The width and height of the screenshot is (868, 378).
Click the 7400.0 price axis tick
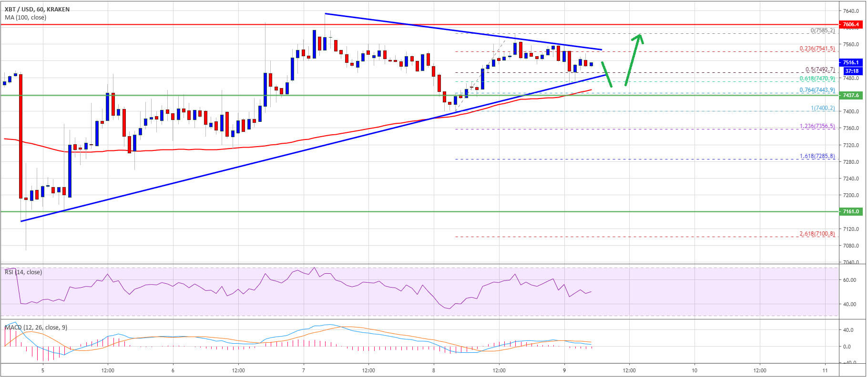(x=851, y=111)
